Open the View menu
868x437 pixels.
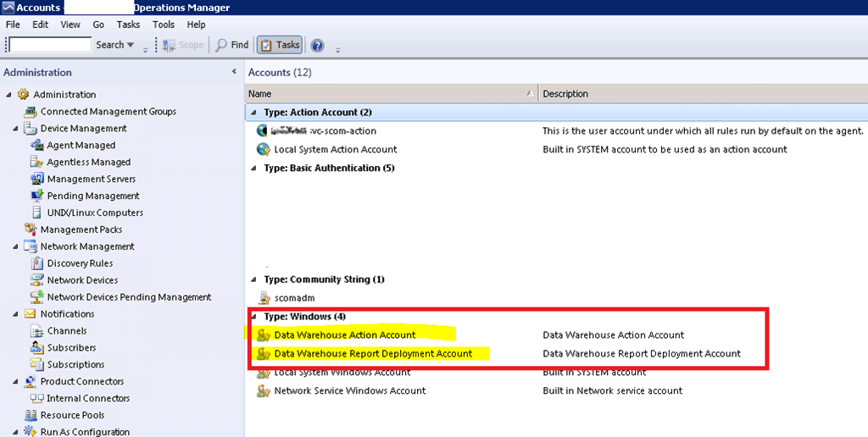pos(70,25)
